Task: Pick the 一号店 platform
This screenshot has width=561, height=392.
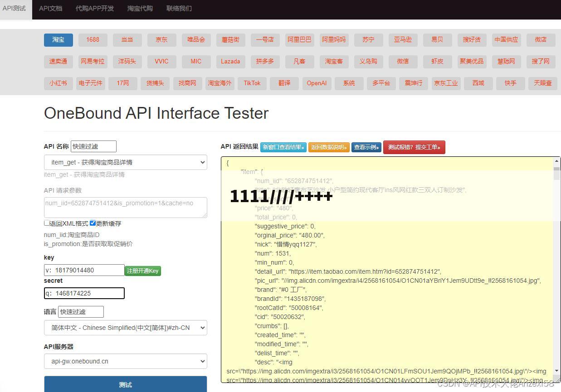Action: tap(265, 39)
